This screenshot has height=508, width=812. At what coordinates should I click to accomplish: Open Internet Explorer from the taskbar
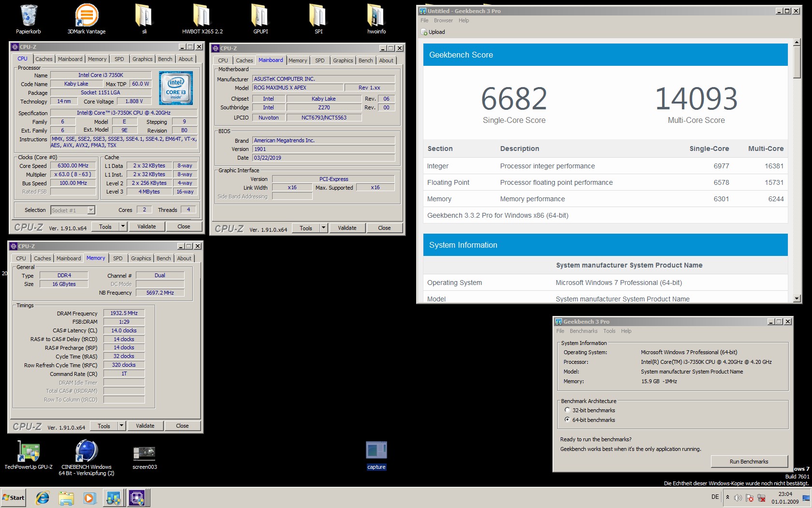(x=43, y=497)
